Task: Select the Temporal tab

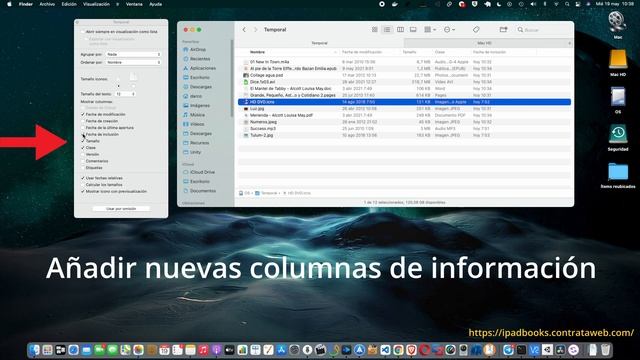Action: (x=319, y=43)
